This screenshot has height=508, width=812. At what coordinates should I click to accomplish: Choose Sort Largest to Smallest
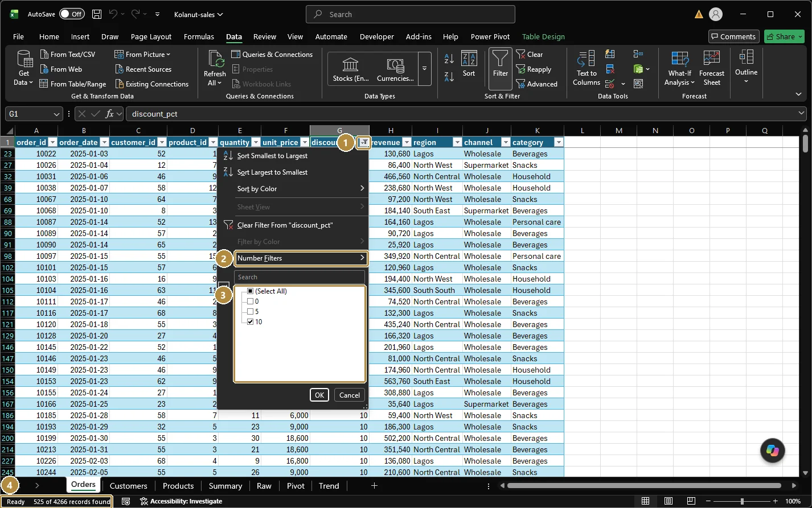point(272,172)
